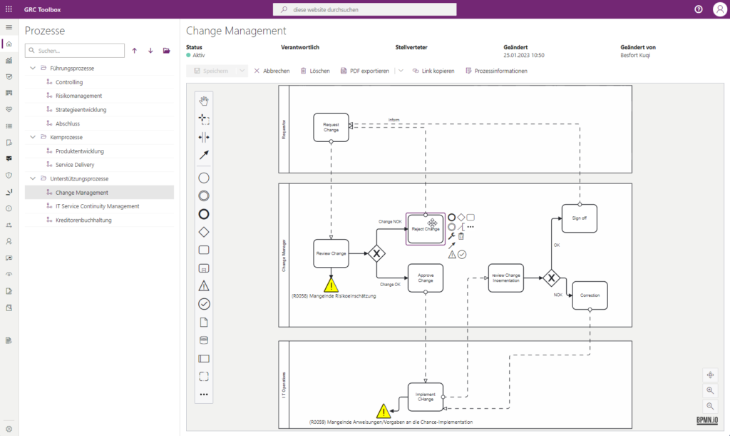Create an intermediate event from palette

pos(204,196)
